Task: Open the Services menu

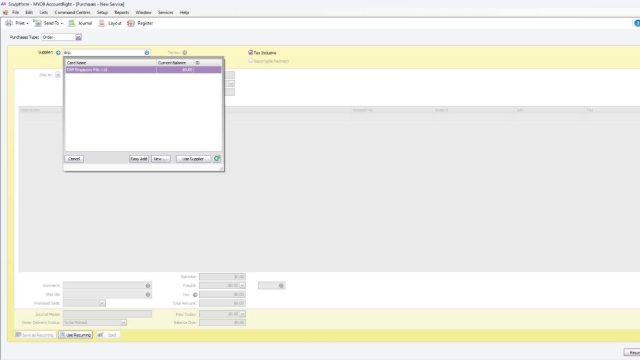Action: click(x=165, y=13)
